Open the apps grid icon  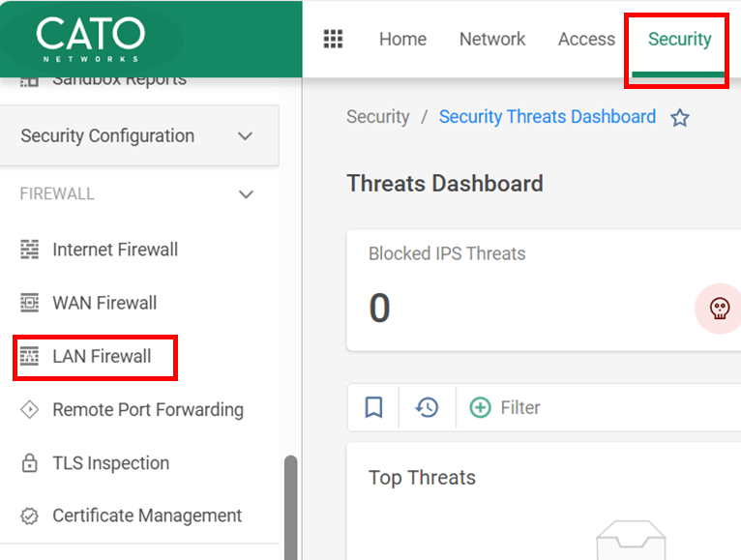333,39
